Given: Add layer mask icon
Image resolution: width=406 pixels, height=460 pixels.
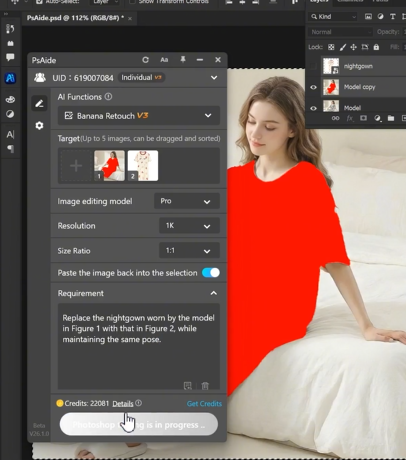Looking at the screenshot, I should pos(363,118).
